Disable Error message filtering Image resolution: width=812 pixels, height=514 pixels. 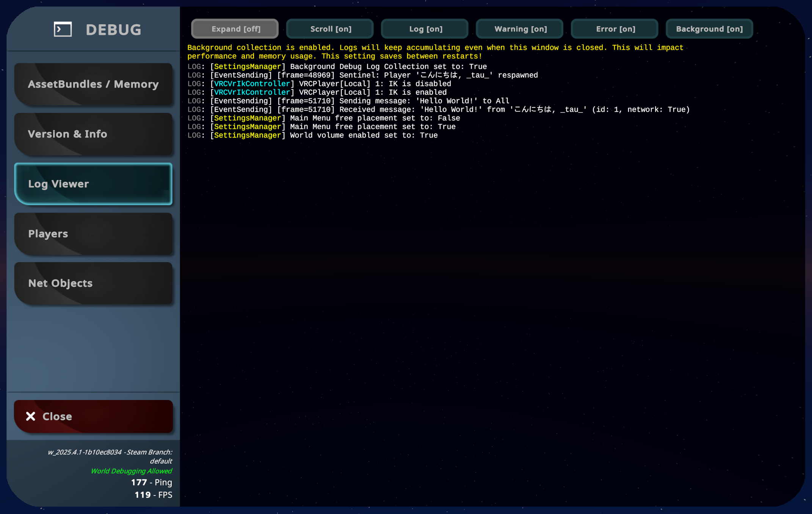pyautogui.click(x=614, y=28)
